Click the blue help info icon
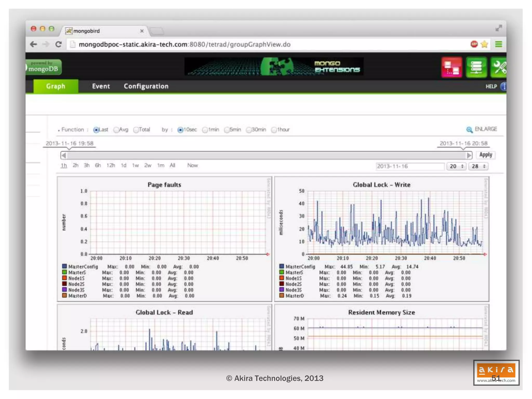This screenshot has width=532, height=399. pyautogui.click(x=503, y=86)
